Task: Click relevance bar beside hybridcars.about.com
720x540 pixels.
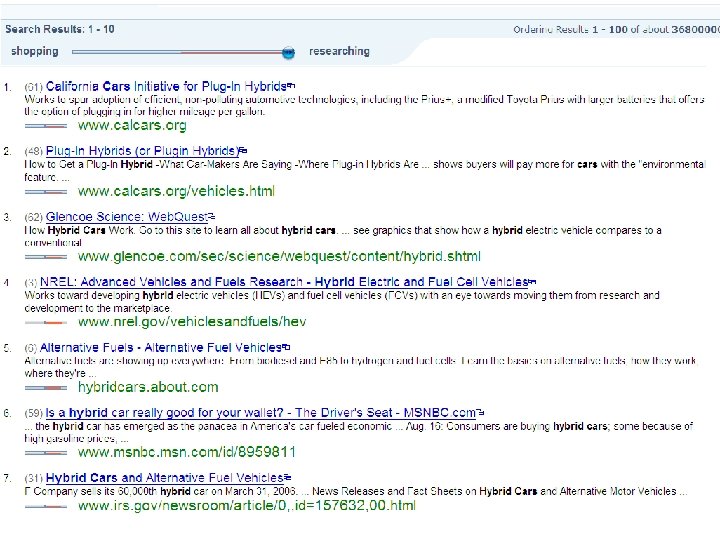Action: [x=46, y=388]
